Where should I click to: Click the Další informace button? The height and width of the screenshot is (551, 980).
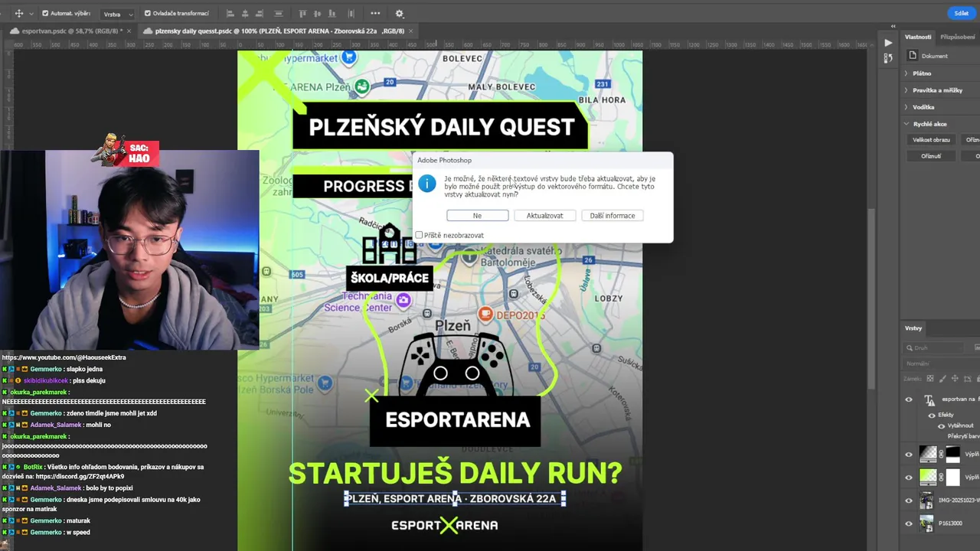612,216
